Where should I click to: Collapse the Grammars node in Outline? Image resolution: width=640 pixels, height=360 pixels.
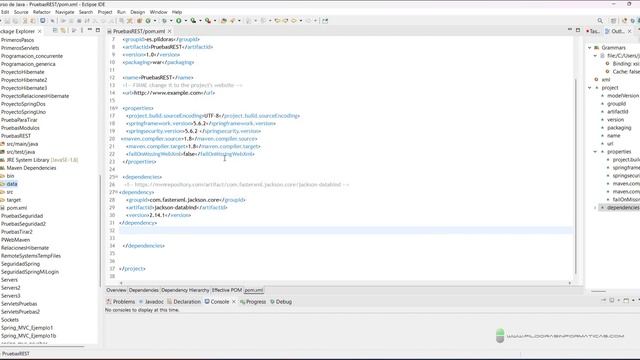[589, 48]
